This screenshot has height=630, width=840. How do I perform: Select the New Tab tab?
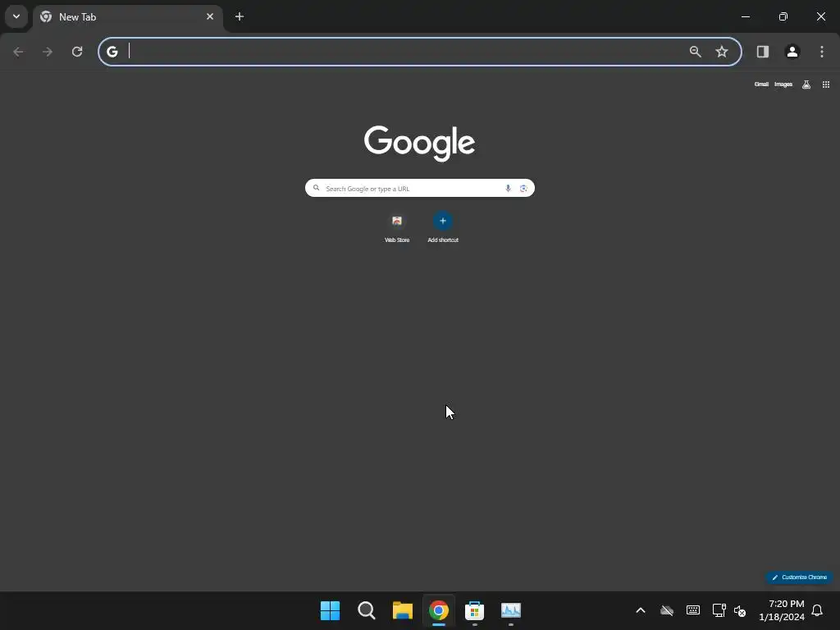coord(127,17)
